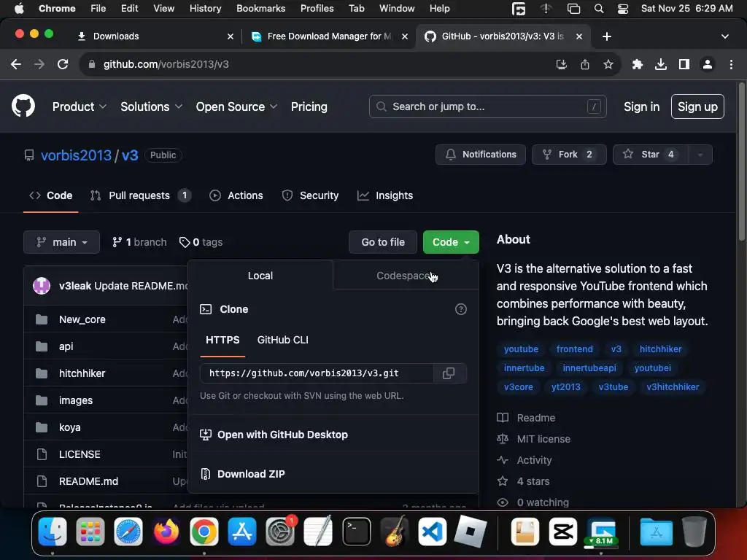
Task: Open Chrome extensions puzzle icon
Action: tap(637, 64)
